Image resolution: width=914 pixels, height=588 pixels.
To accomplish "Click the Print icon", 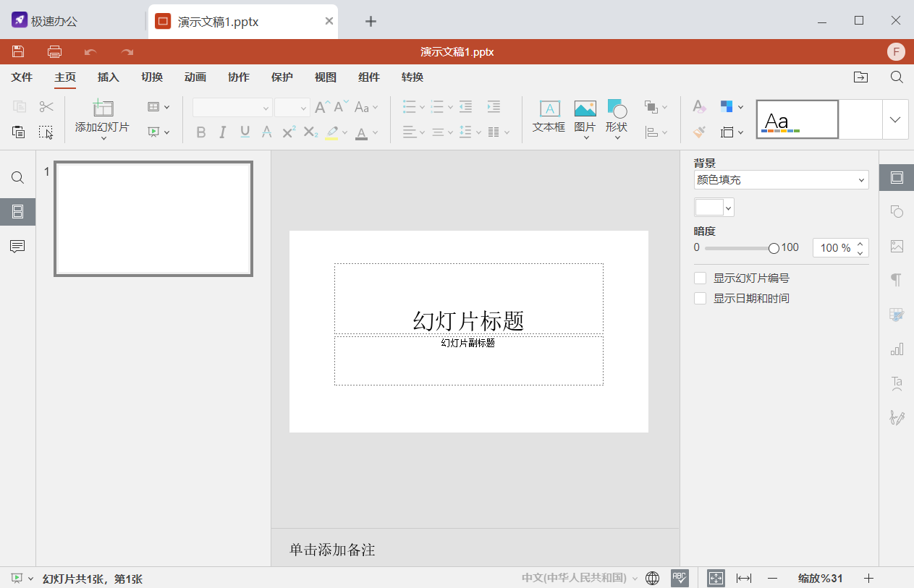I will coord(54,51).
